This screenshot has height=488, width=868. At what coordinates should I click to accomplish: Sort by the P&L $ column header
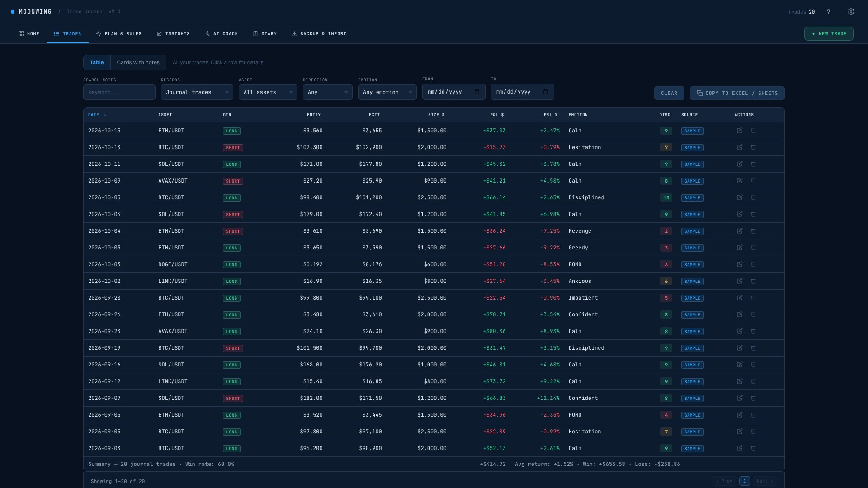click(497, 115)
